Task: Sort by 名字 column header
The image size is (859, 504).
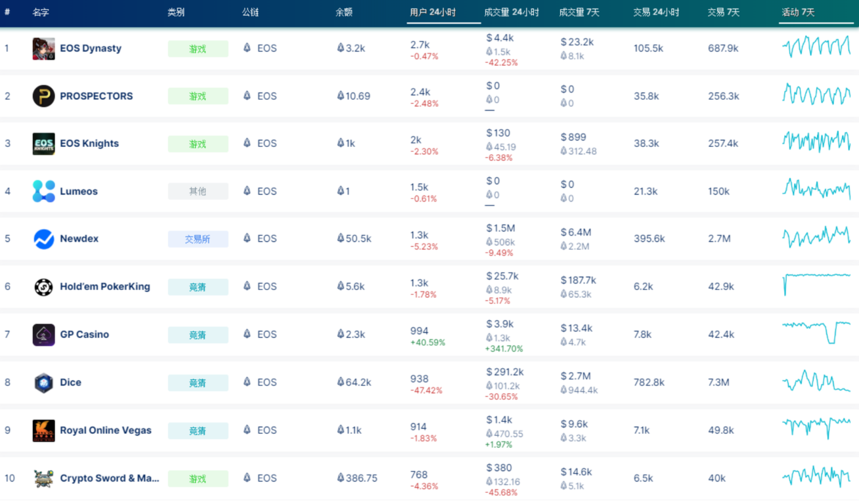Action: [41, 12]
